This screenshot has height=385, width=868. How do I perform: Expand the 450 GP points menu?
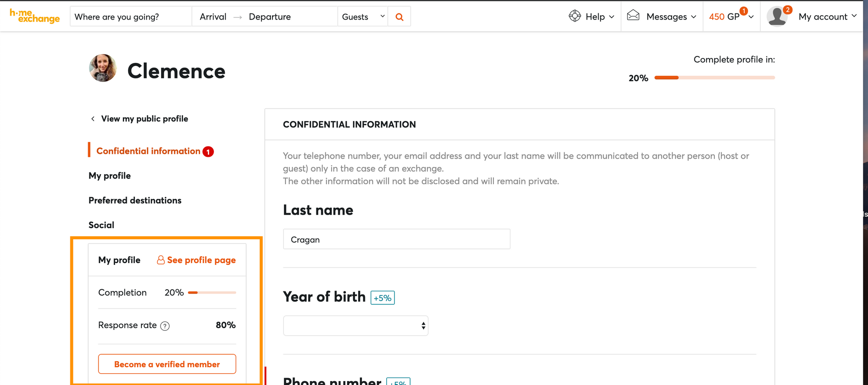pyautogui.click(x=730, y=16)
